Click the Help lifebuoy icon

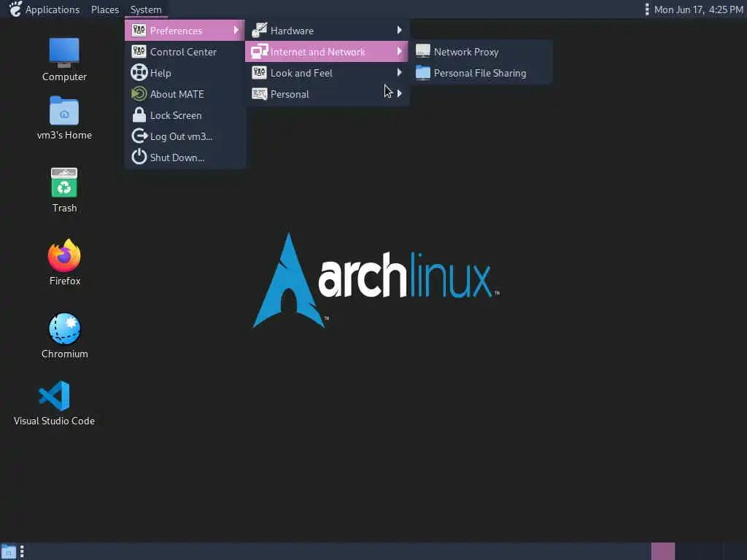click(139, 72)
